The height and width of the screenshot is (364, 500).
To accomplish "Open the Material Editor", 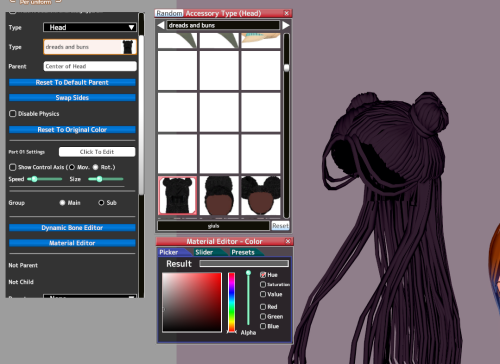I will (x=72, y=243).
